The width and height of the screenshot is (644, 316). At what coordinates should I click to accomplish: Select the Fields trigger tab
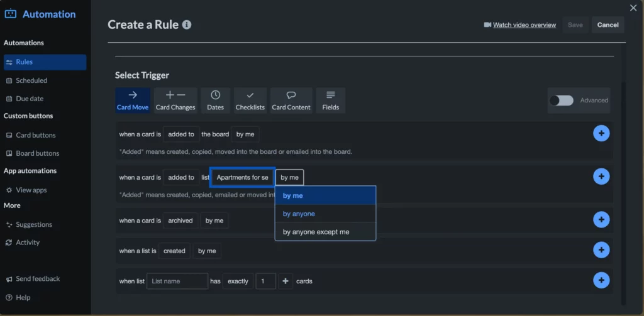click(331, 100)
